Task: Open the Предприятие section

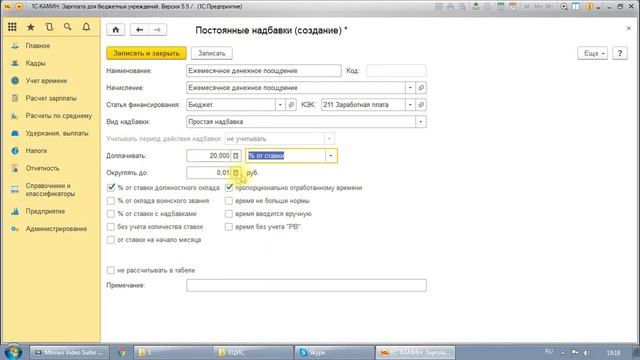Action: point(45,211)
